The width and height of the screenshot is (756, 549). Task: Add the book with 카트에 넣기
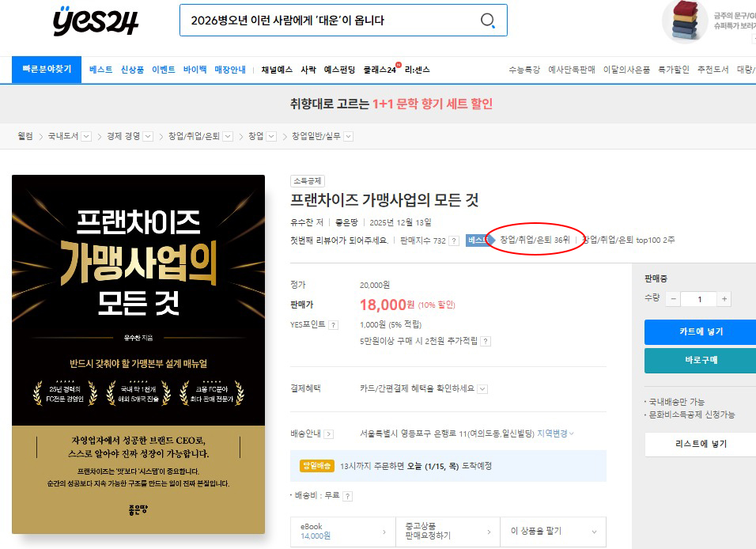[x=699, y=331]
